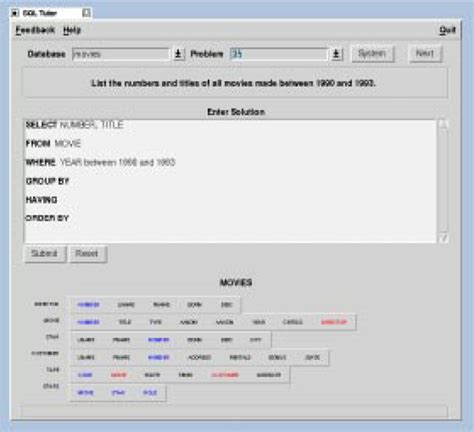
Task: Click red CUSTOMER attribute in TAPE row
Action: click(225, 375)
